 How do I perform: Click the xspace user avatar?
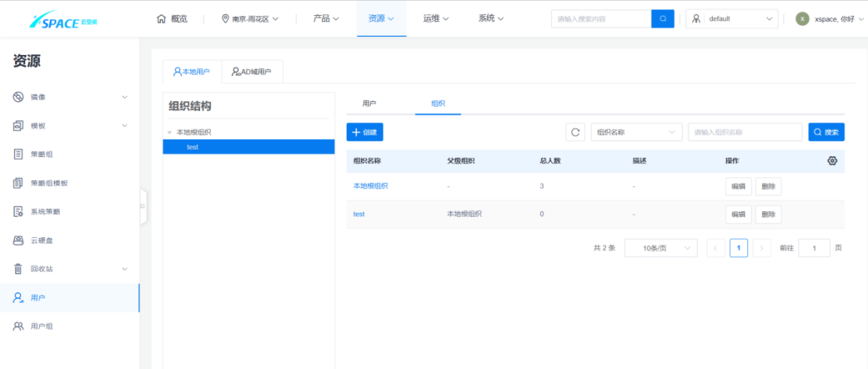[802, 18]
